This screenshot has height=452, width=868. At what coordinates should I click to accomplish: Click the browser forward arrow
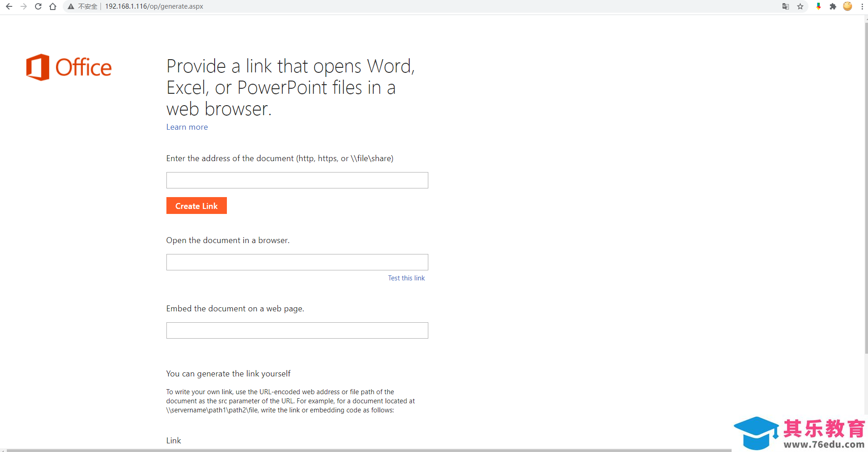click(24, 6)
